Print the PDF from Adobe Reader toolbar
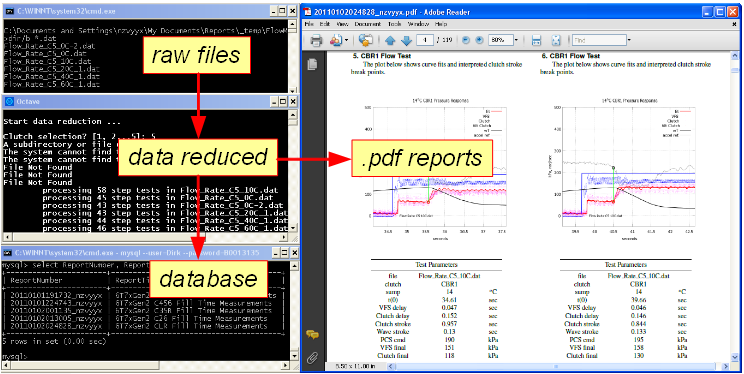 click(316, 40)
